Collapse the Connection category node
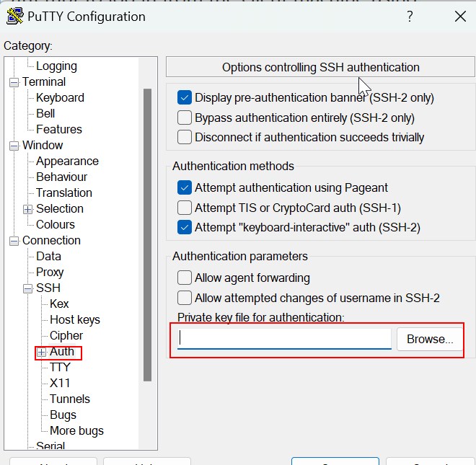This screenshot has height=465, width=476. pyautogui.click(x=14, y=241)
